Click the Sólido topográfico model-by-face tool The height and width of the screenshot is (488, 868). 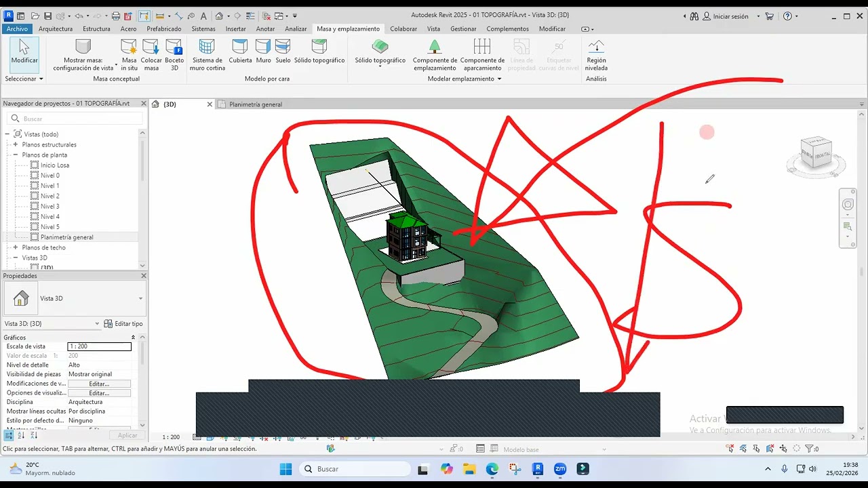[319, 52]
